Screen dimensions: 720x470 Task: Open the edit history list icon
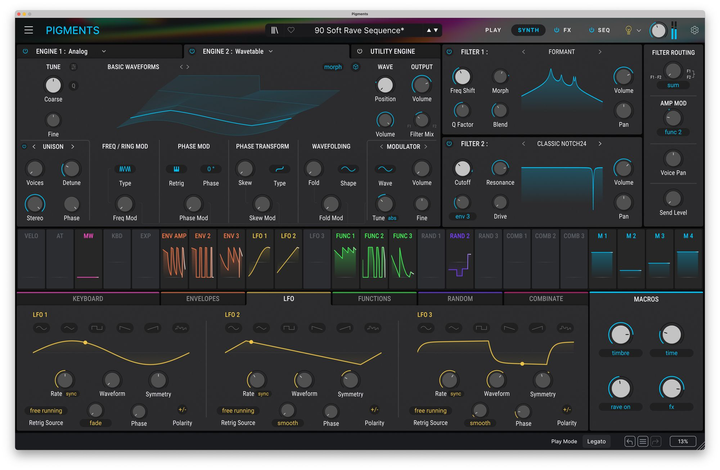642,442
